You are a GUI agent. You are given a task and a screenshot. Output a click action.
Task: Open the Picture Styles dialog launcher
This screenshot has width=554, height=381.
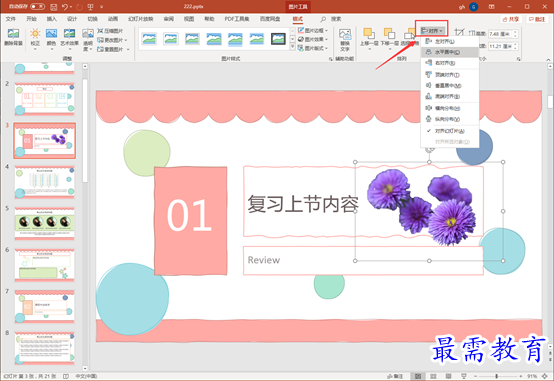(331, 59)
